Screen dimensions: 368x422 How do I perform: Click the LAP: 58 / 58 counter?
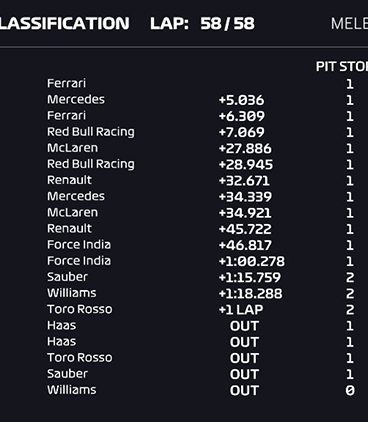pyautogui.click(x=202, y=24)
